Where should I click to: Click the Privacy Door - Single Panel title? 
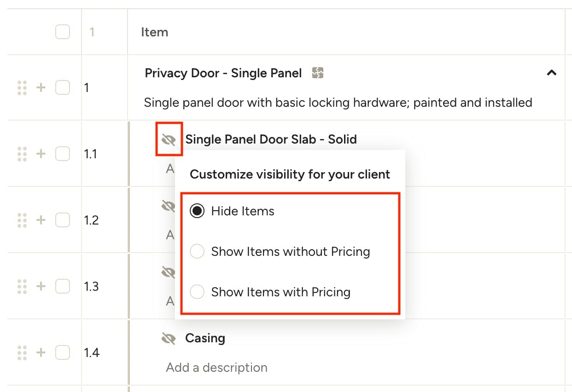[223, 73]
